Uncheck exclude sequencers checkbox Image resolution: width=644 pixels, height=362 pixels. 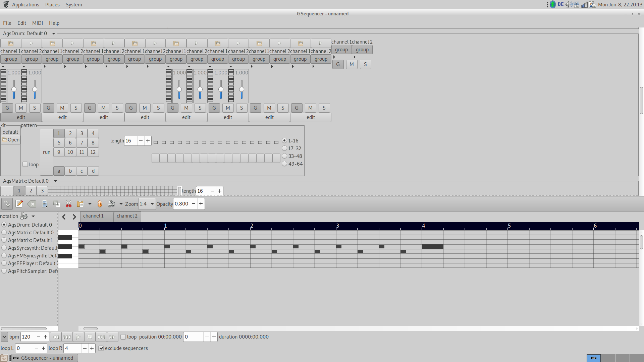[x=101, y=348]
